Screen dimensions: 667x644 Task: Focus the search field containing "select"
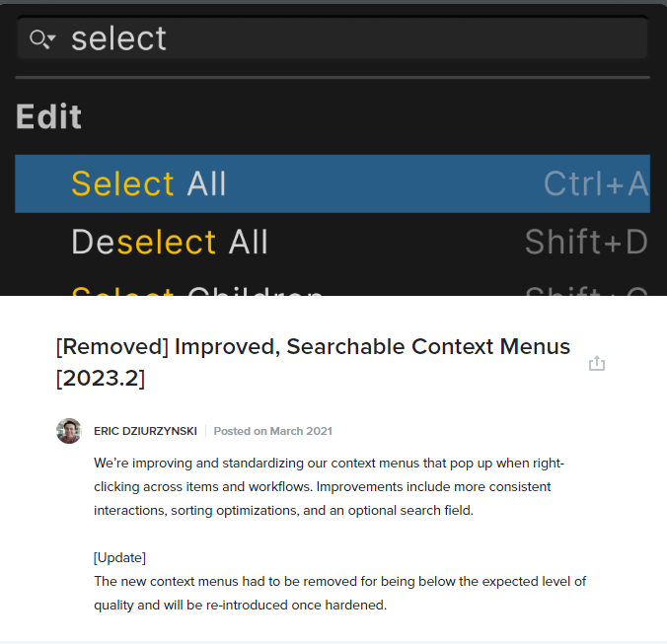point(333,38)
